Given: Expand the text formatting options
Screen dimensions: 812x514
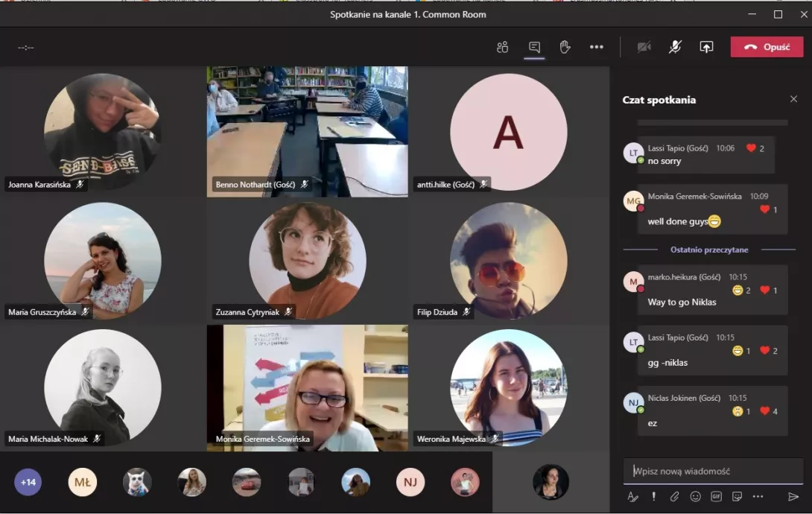Looking at the screenshot, I should 632,496.
